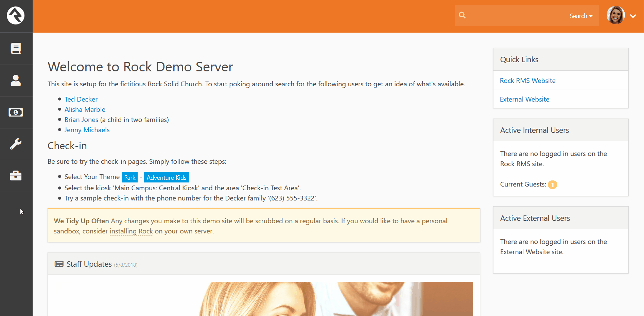This screenshot has height=316, width=644.
Task: Expand the user menu chevron
Action: 633,16
